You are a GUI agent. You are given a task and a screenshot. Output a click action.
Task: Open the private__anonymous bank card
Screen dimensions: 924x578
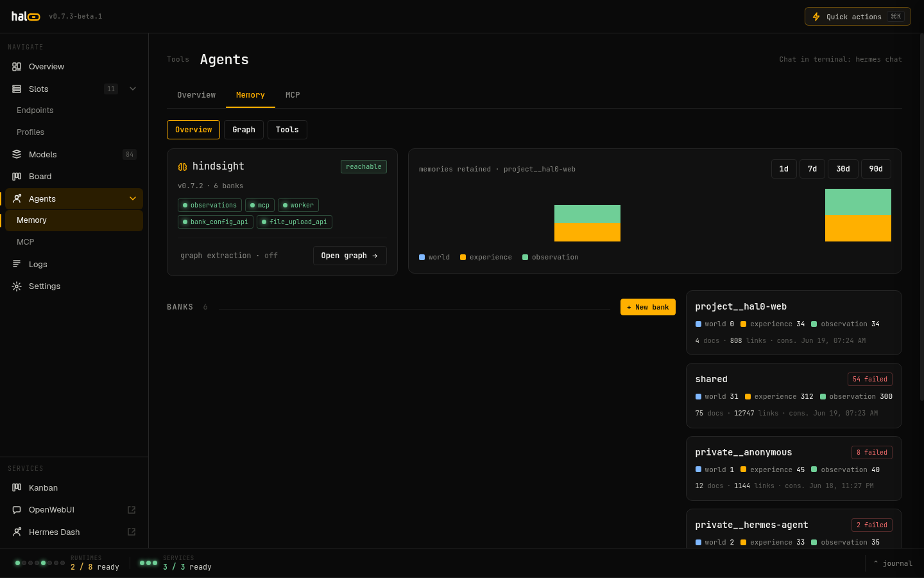(x=794, y=469)
